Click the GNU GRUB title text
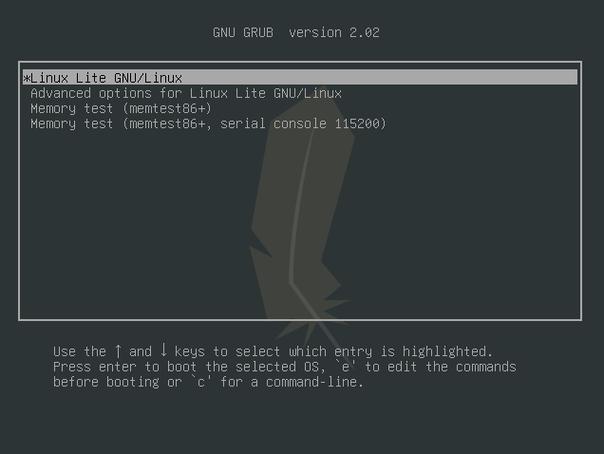This screenshot has width=604, height=454. pos(243,33)
